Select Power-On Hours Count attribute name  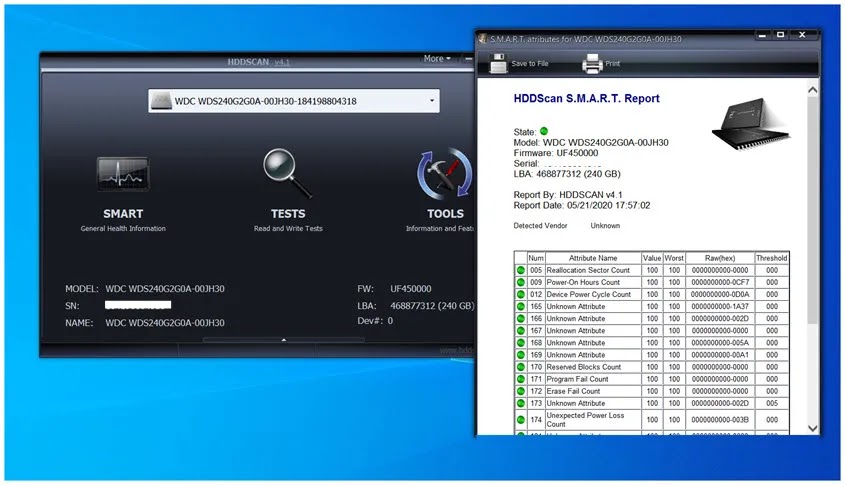(583, 282)
